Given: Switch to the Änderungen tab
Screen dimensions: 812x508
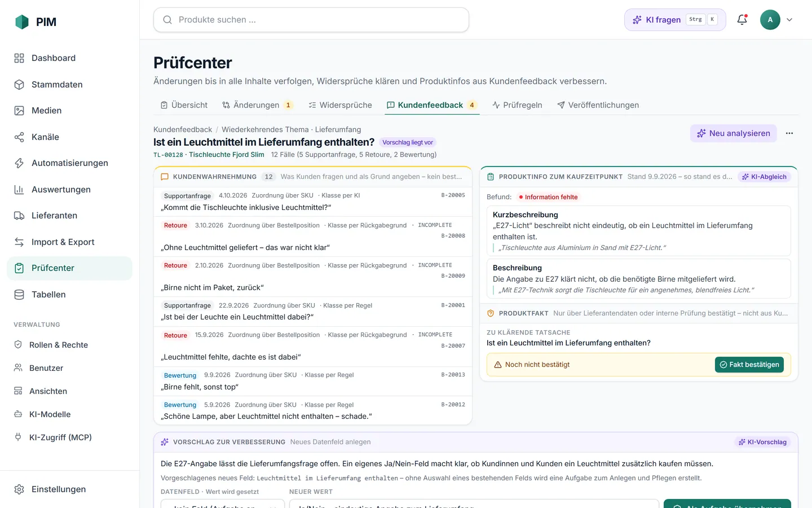Looking at the screenshot, I should [257, 105].
